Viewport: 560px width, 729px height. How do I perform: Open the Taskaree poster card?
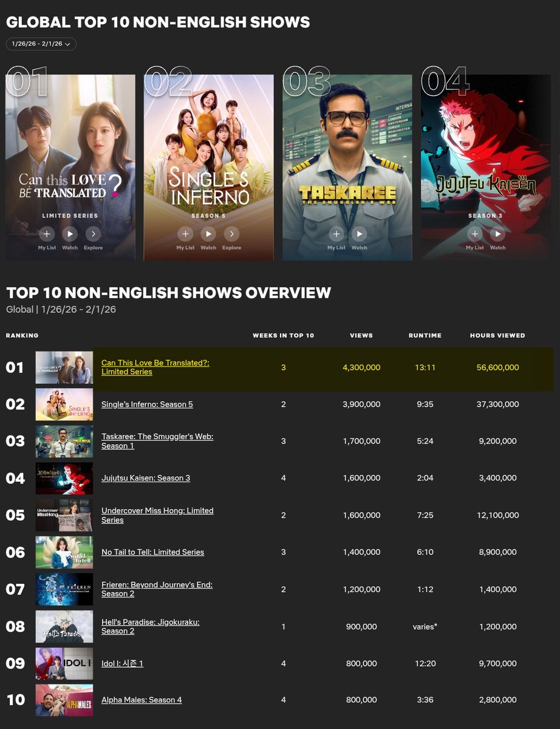tap(347, 167)
